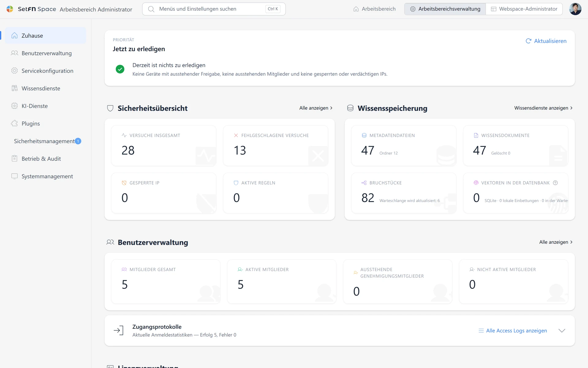
Task: Click the Servicekonfiguration gear icon
Action: (x=14, y=71)
